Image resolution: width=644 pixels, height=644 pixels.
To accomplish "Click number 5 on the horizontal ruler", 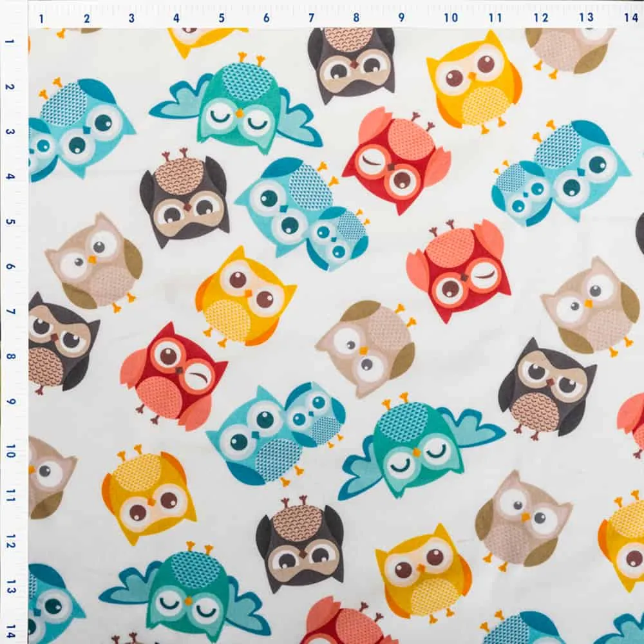I will pos(222,19).
